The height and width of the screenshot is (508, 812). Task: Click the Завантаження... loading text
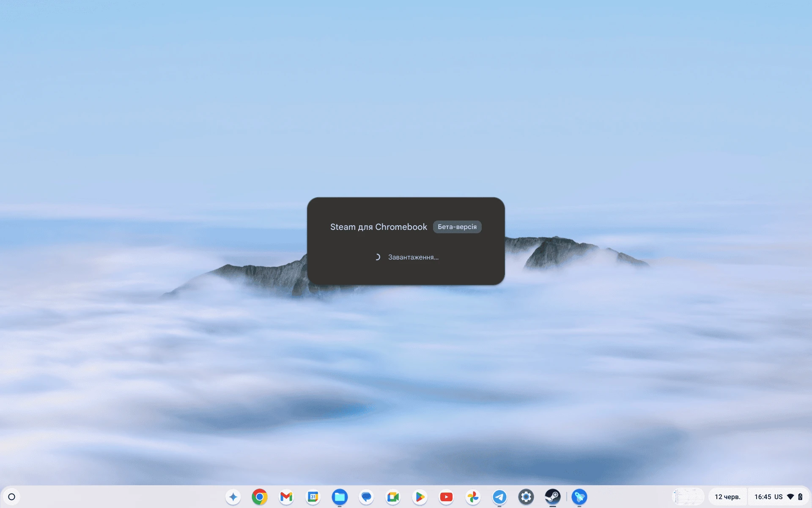(x=413, y=257)
